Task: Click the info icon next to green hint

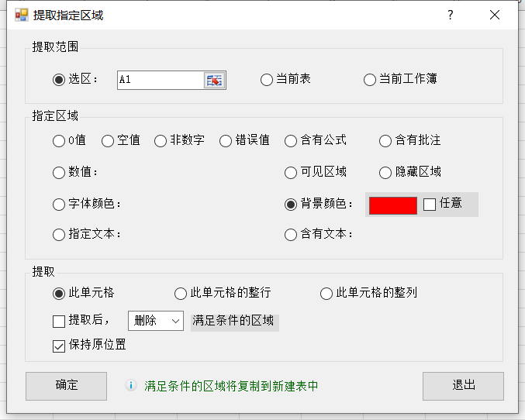Action: coord(131,385)
